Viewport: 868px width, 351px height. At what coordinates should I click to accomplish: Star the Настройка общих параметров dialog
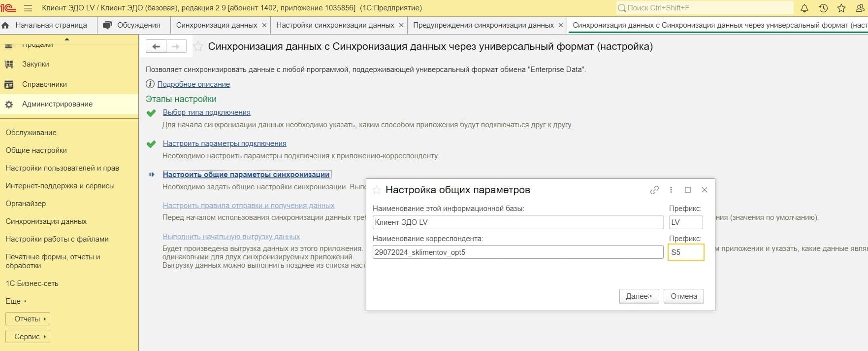pyautogui.click(x=377, y=190)
